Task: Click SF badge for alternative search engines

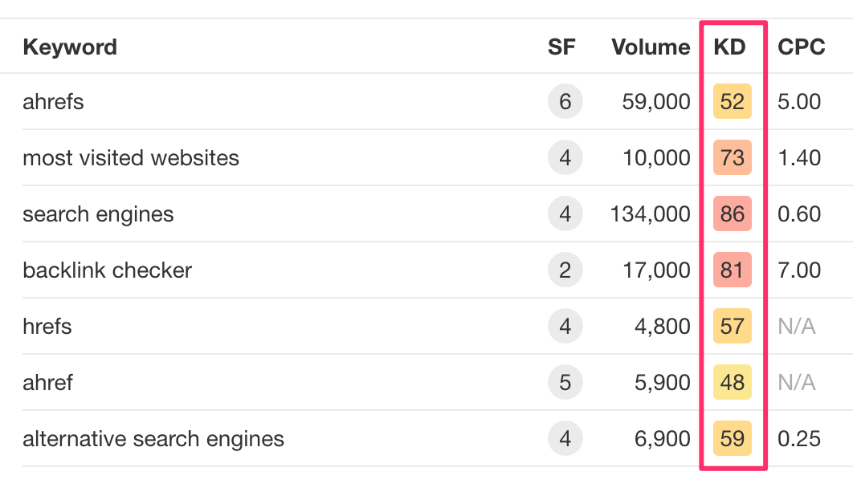Action: tap(565, 439)
